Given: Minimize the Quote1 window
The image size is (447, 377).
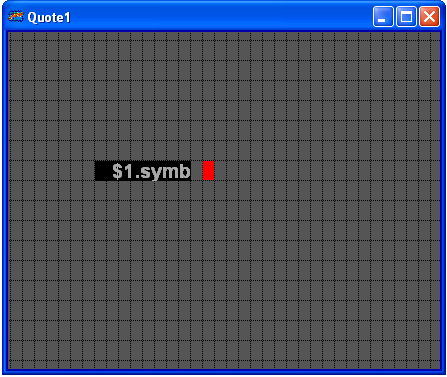Looking at the screenshot, I should (383, 16).
